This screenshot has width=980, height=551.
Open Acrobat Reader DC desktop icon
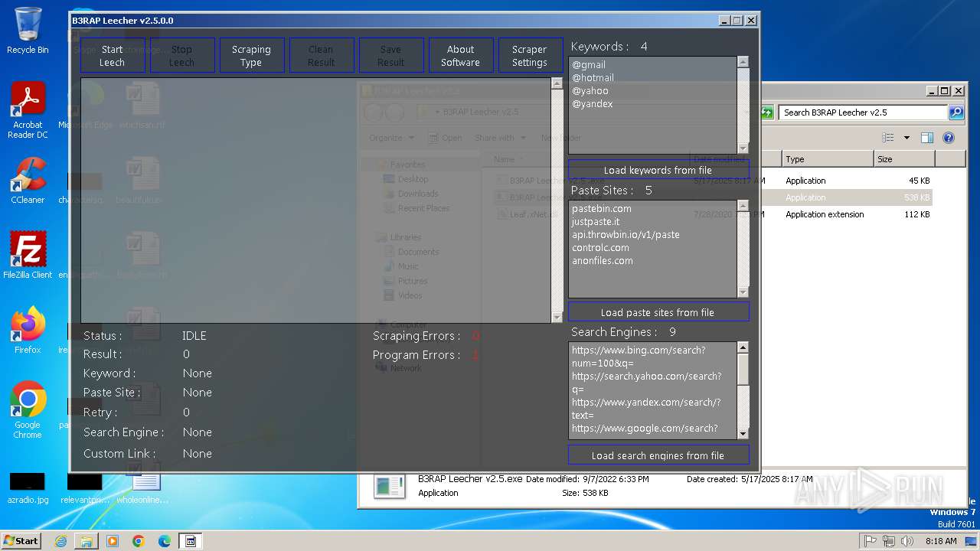tap(28, 111)
